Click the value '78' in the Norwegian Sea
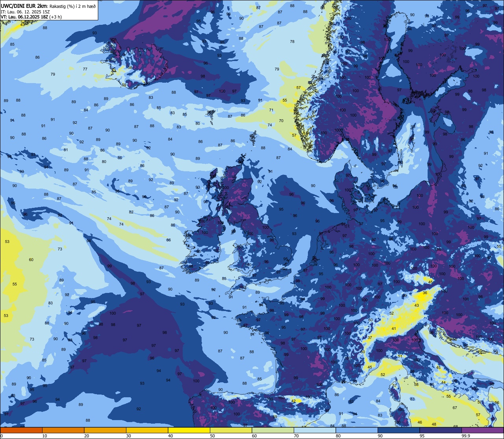504x439 pixels. (x=292, y=41)
